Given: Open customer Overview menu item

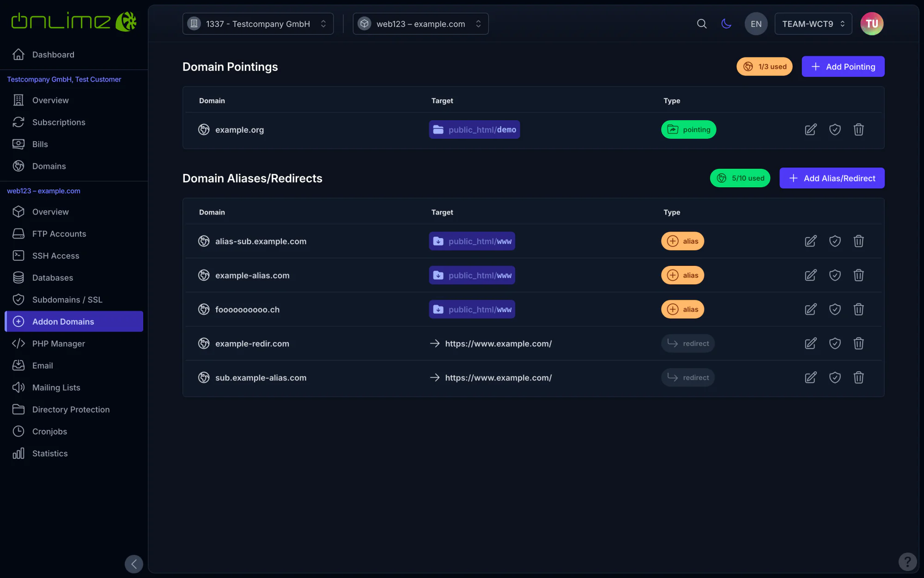Looking at the screenshot, I should 74,100.
